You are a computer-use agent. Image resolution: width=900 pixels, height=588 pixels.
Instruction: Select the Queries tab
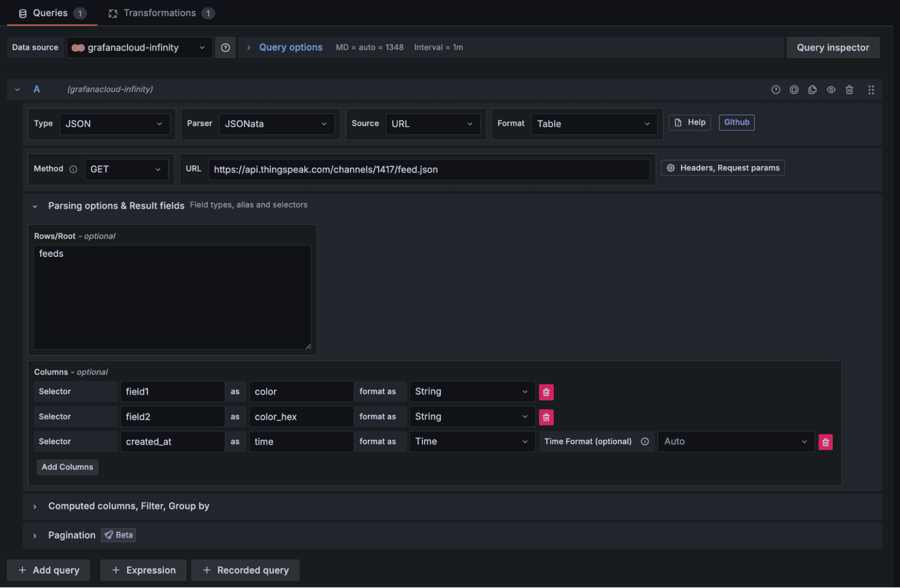(x=50, y=13)
